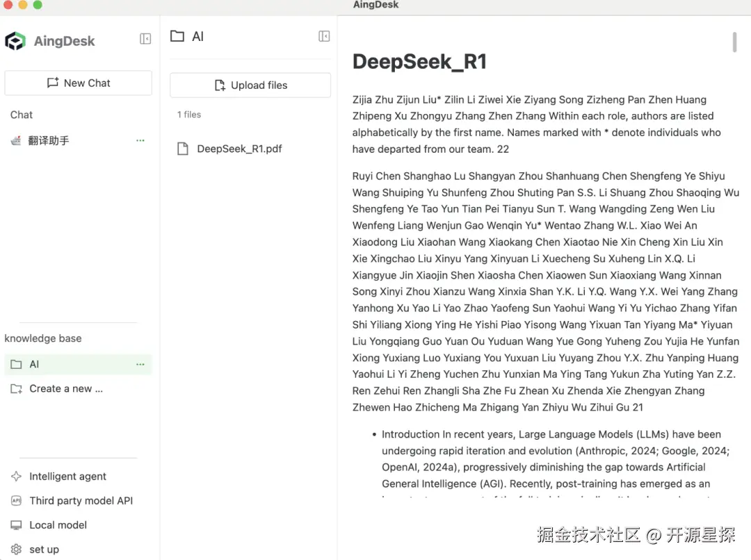Viewport: 751px width, 560px height.
Task: Click the AingDesk brand name text
Action: tap(65, 41)
